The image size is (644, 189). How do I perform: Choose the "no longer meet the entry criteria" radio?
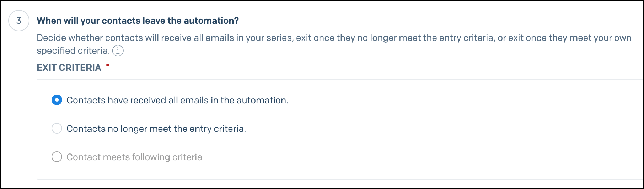(x=57, y=129)
